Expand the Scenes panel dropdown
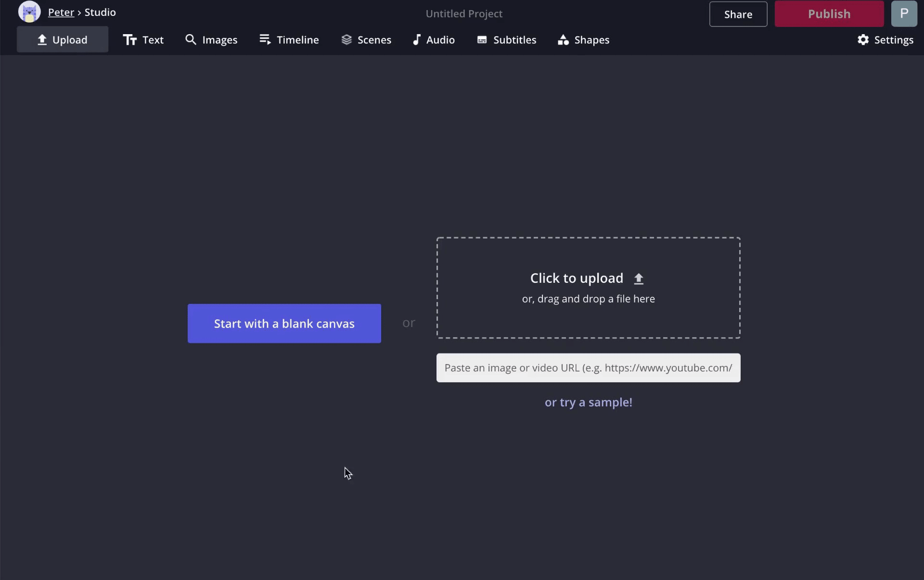The width and height of the screenshot is (924, 580). pos(366,39)
